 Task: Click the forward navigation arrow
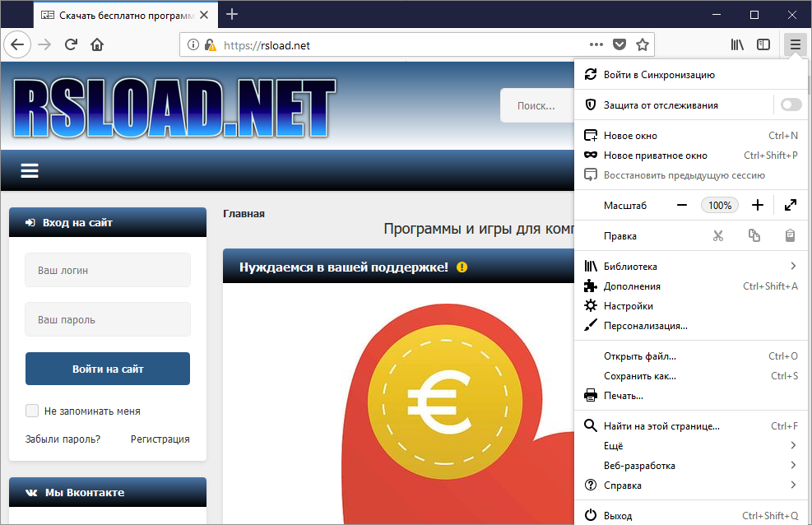pyautogui.click(x=44, y=45)
